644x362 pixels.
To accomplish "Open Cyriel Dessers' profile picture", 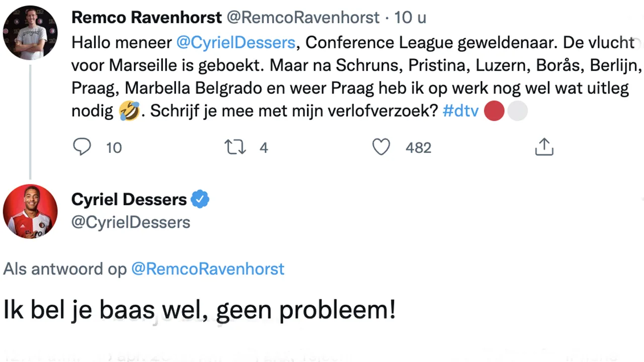I will pyautogui.click(x=30, y=211).
